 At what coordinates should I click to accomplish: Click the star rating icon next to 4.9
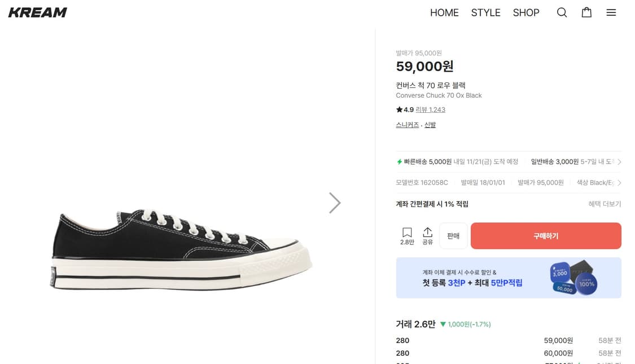click(398, 109)
